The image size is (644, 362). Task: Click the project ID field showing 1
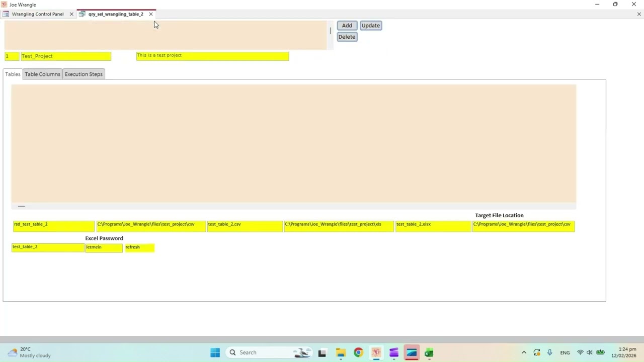(12, 56)
